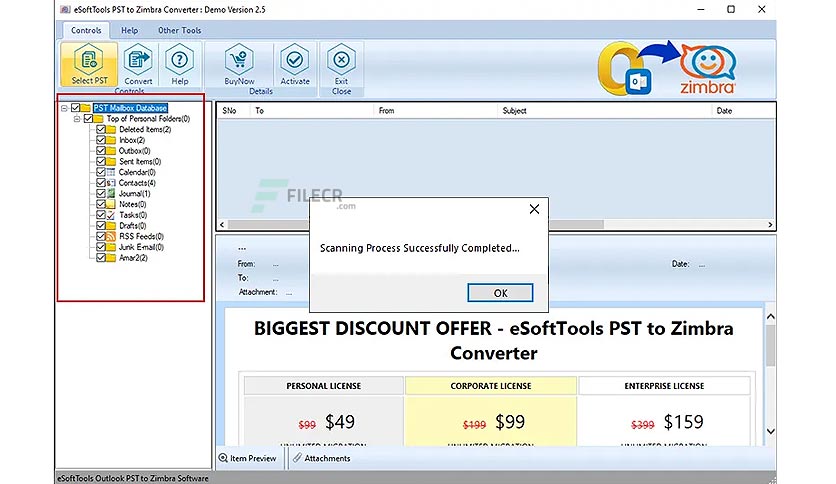
Task: Sort the list by Subject column
Action: (604, 110)
